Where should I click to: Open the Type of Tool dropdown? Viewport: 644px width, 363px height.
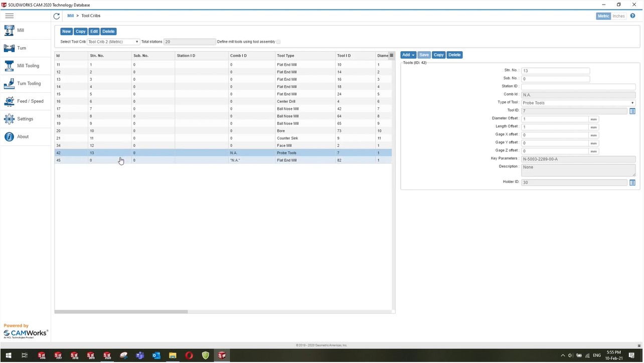[578, 103]
